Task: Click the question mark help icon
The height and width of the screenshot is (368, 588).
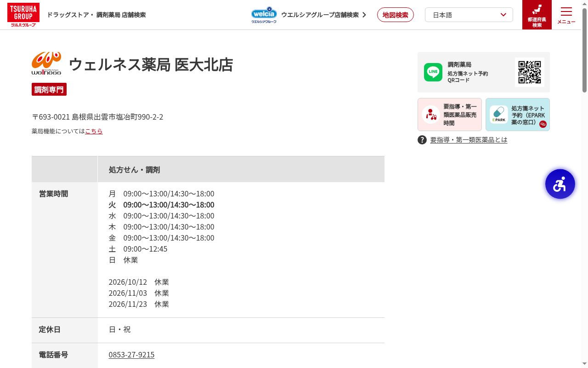Action: pos(422,140)
